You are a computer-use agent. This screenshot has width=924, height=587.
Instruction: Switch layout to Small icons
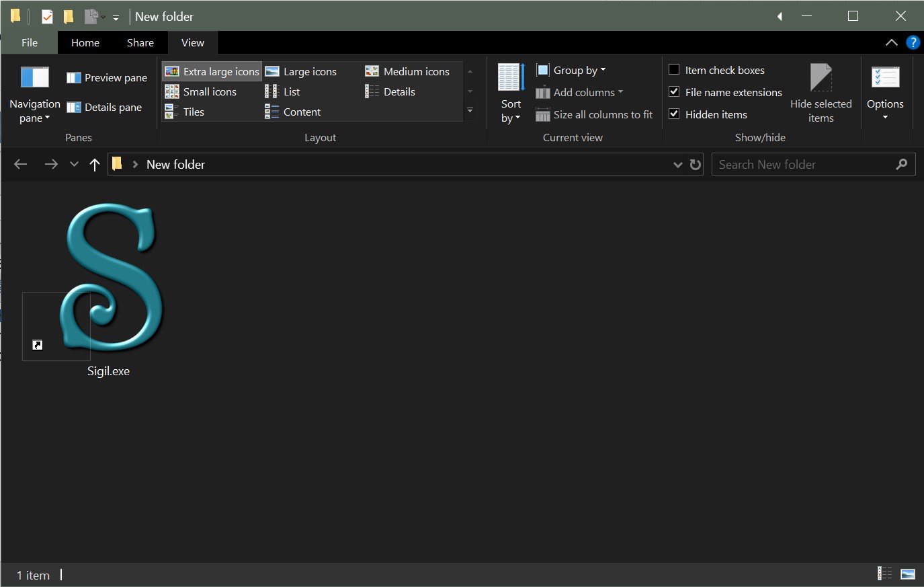point(201,91)
